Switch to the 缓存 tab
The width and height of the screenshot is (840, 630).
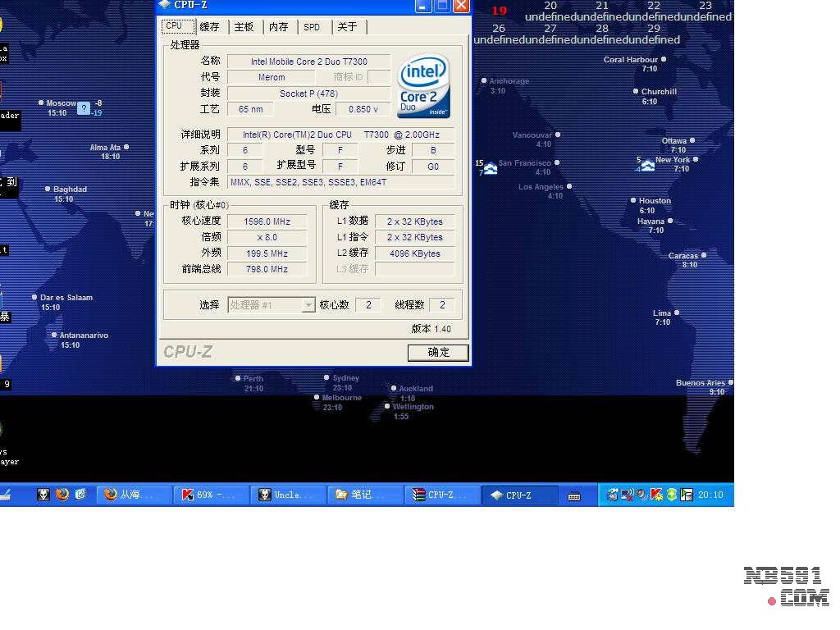pyautogui.click(x=209, y=27)
